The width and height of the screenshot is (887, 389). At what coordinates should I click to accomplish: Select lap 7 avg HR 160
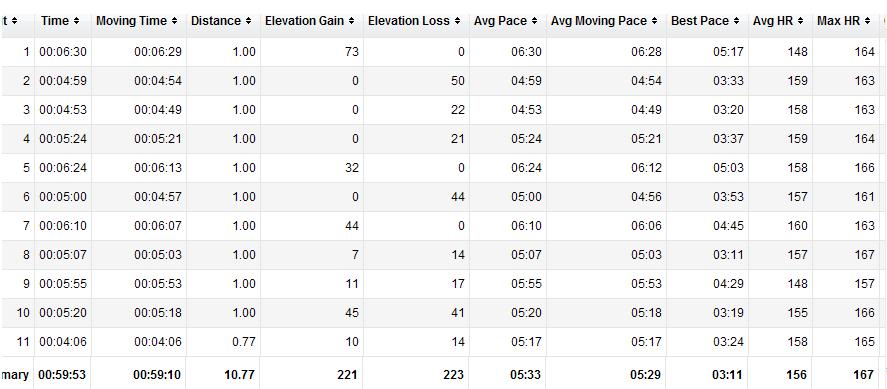tap(798, 226)
